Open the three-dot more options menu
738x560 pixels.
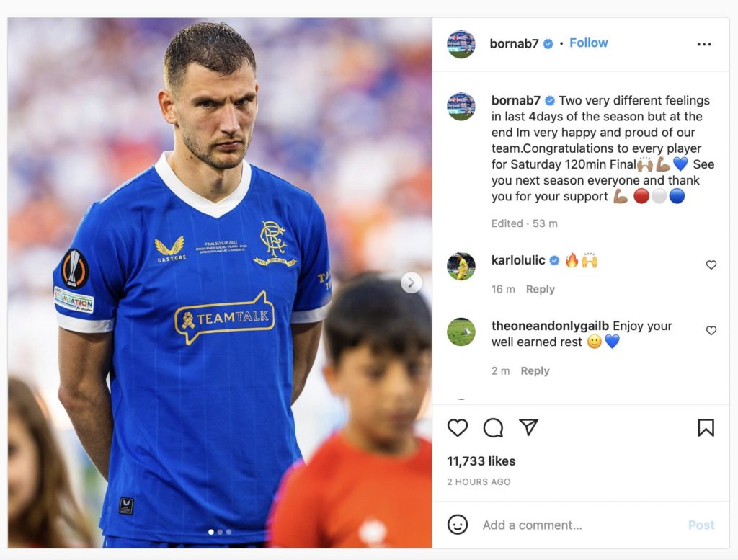click(704, 44)
